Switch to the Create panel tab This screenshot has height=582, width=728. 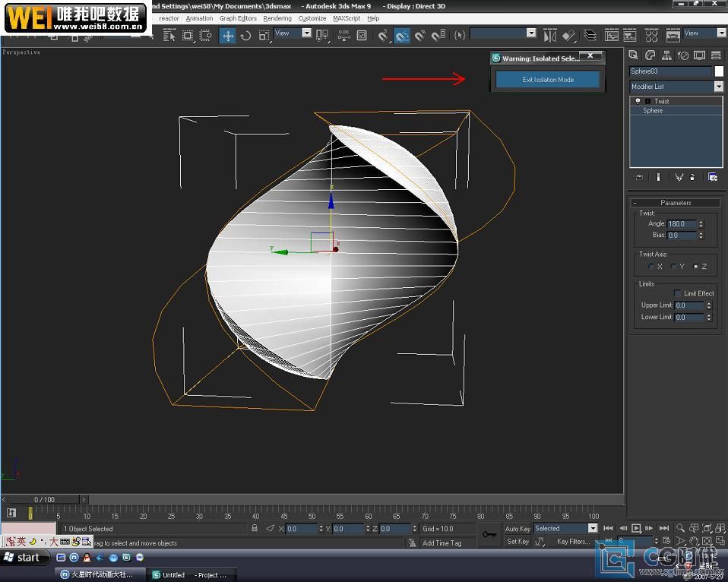click(633, 55)
